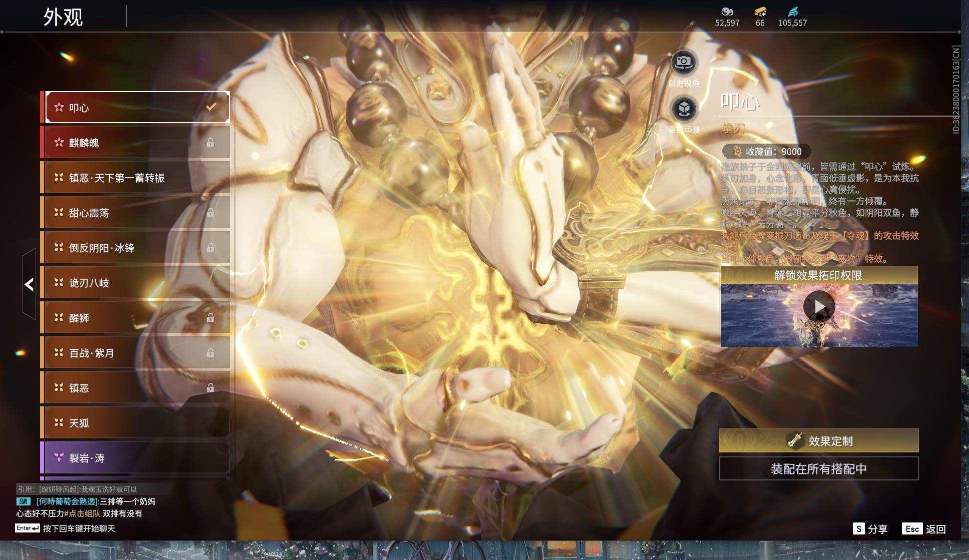Click the collection value icon beside 收藏值

pyautogui.click(x=737, y=151)
